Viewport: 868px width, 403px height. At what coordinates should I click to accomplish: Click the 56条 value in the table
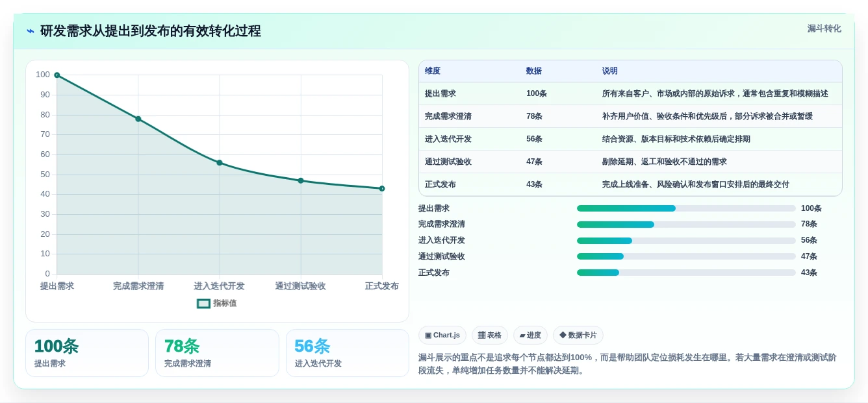click(534, 139)
